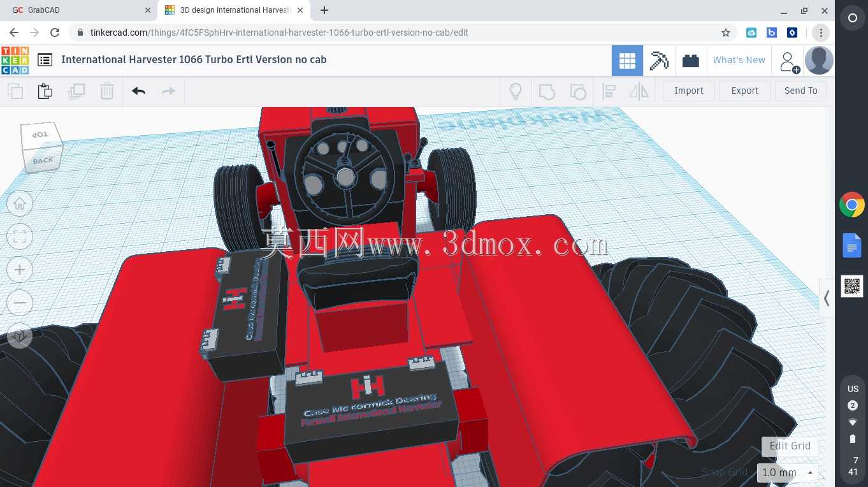Click the Tinkercad logo
The height and width of the screenshot is (487, 868).
coord(15,61)
